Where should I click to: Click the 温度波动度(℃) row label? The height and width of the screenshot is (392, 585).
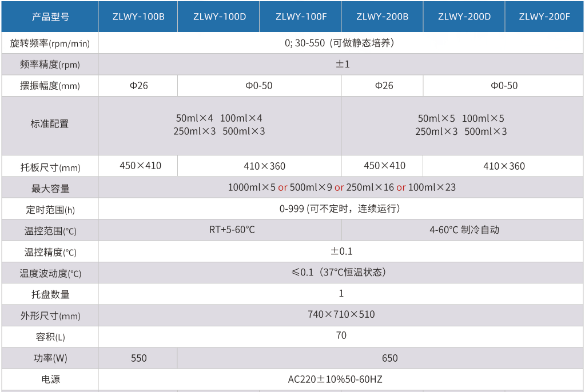[x=50, y=273]
